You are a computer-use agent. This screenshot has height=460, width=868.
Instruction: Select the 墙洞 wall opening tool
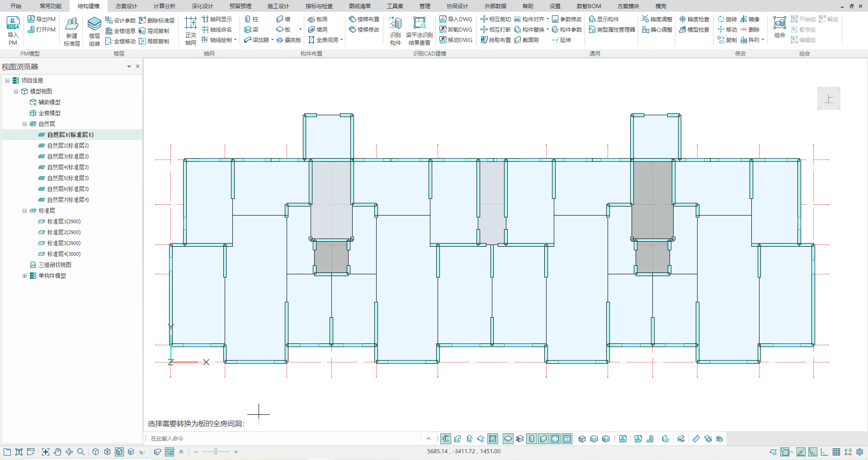click(317, 29)
